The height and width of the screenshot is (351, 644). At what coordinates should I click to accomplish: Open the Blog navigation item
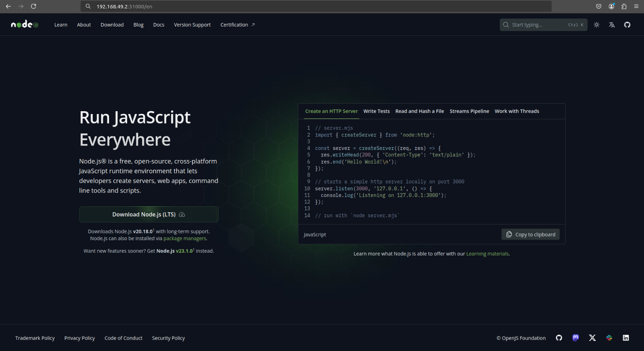pyautogui.click(x=138, y=25)
